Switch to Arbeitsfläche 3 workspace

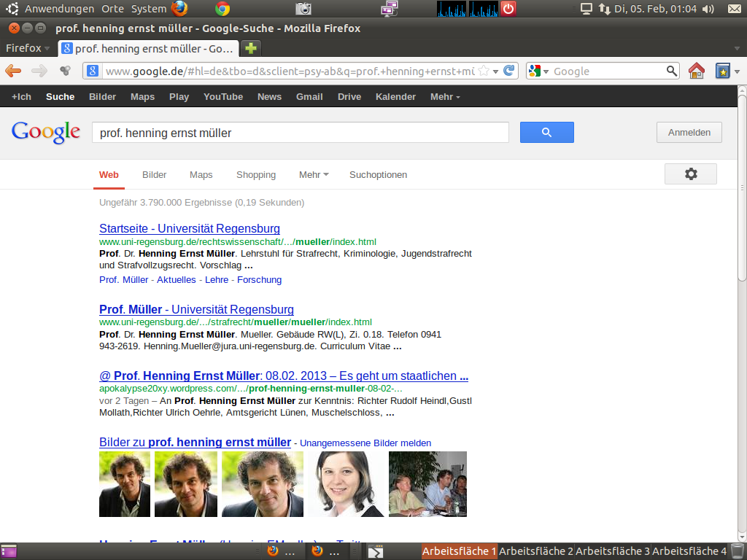coord(613,551)
